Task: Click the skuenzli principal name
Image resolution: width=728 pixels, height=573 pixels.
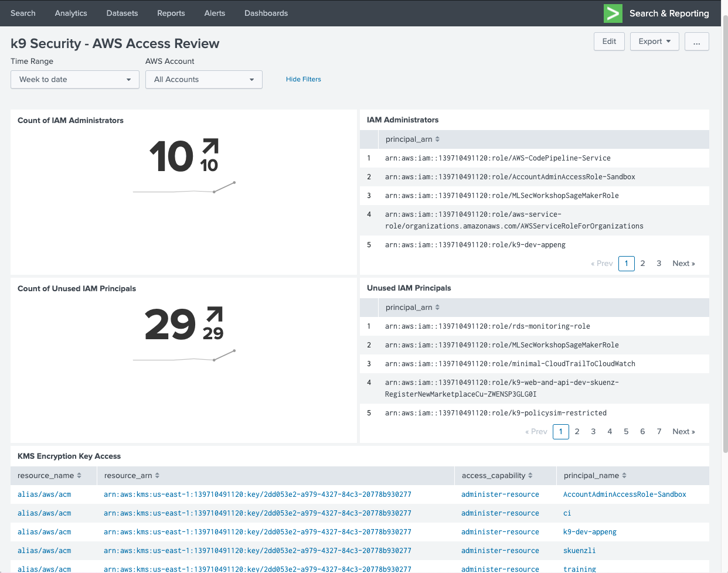Action: point(579,551)
